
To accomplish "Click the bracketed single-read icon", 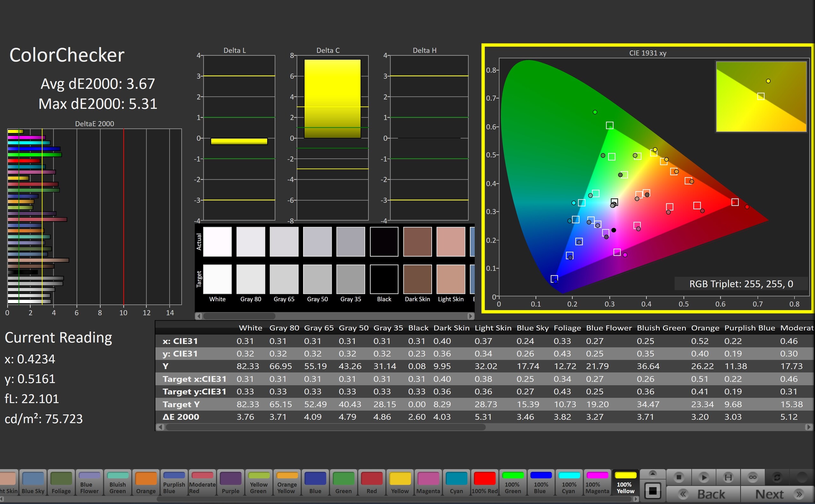I will (728, 477).
